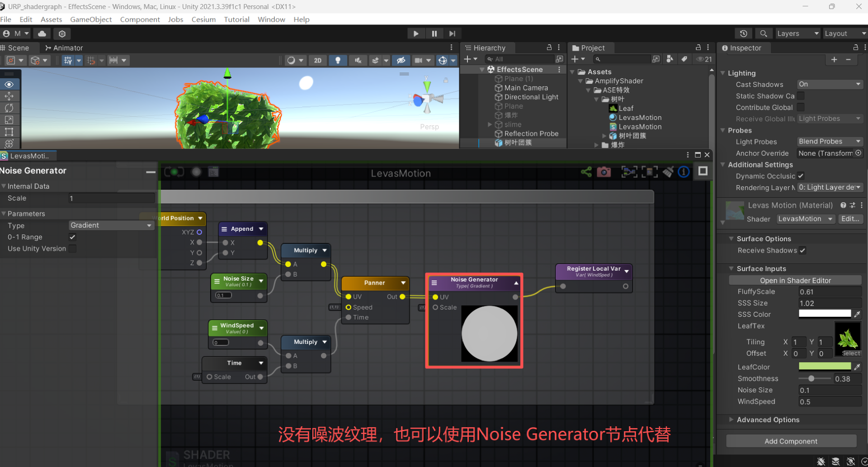Click the Play button in toolbar

click(415, 33)
